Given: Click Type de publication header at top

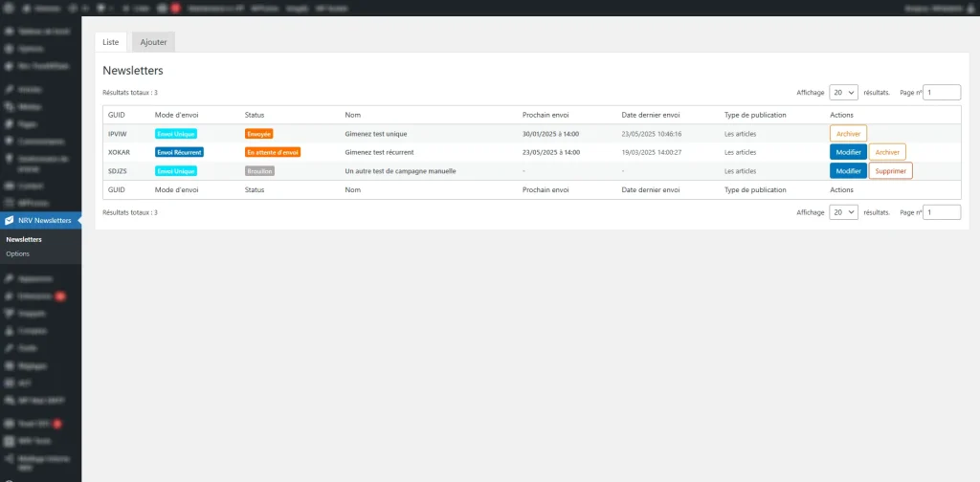Looking at the screenshot, I should point(755,115).
